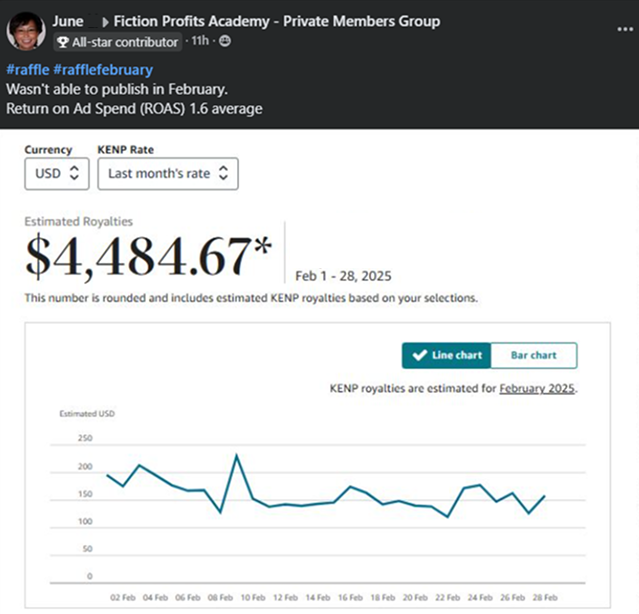Select the Line chart view
Viewport: 639px width, 614px height.
click(446, 355)
